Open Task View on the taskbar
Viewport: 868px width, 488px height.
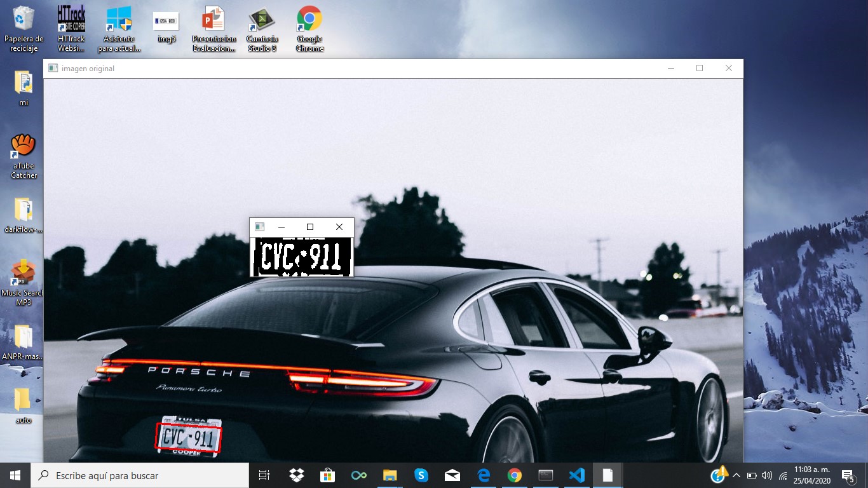(264, 475)
